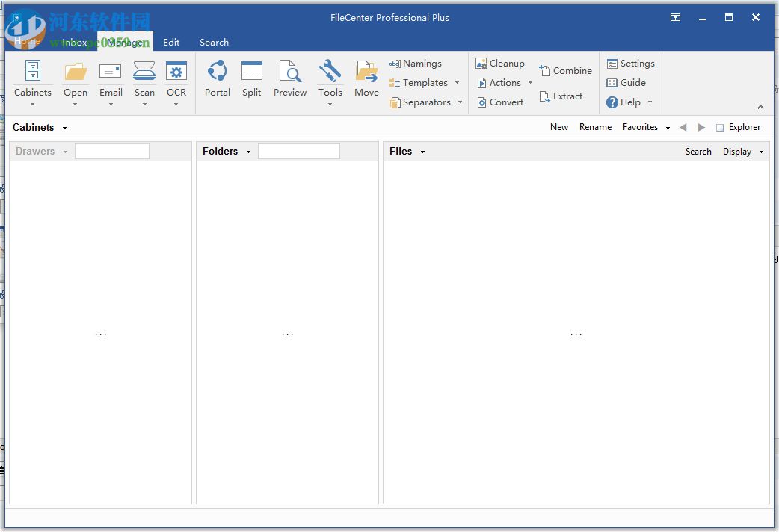Open the Cabinets ribbon icon
The height and width of the screenshot is (532, 779).
click(x=33, y=72)
